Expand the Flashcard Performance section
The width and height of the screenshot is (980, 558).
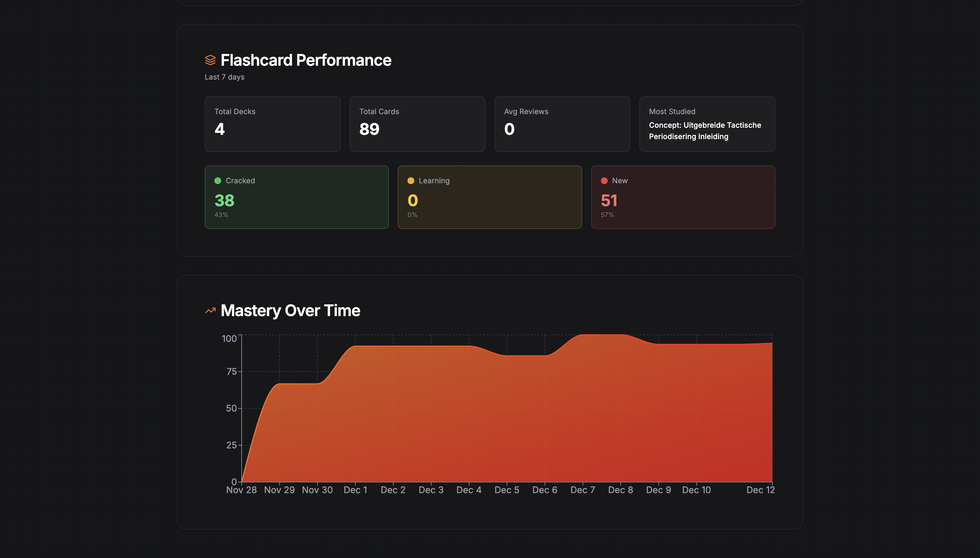tap(306, 60)
